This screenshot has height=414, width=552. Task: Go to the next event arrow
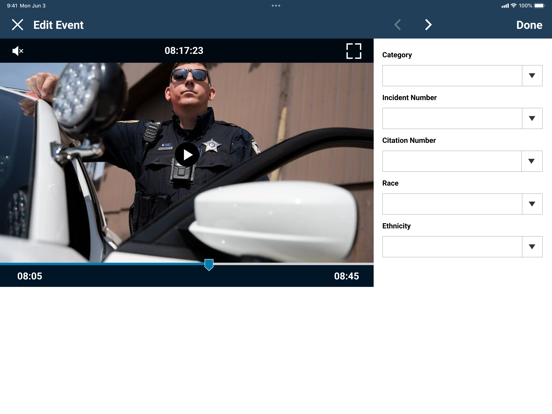pyautogui.click(x=428, y=25)
